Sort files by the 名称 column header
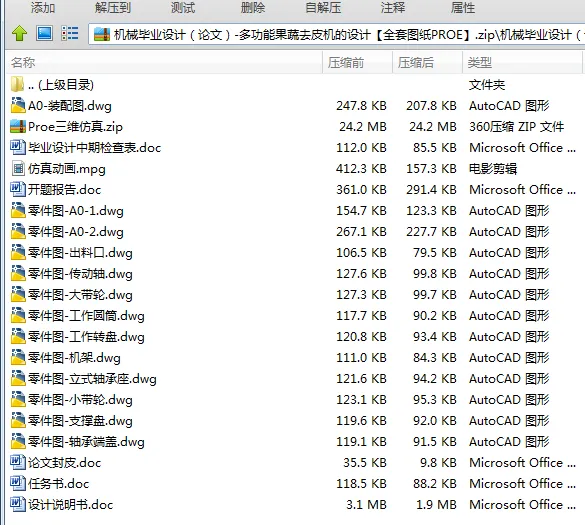The image size is (585, 525). (x=164, y=62)
